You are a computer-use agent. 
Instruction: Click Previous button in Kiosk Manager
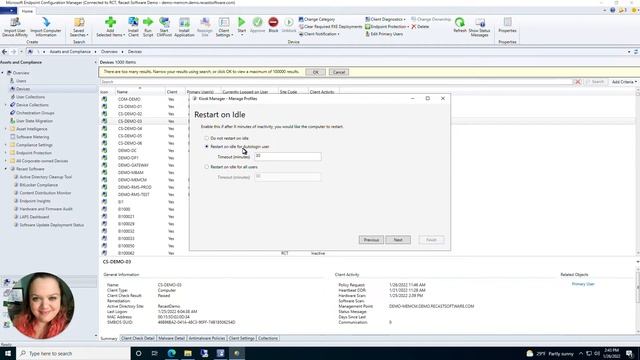[371, 240]
